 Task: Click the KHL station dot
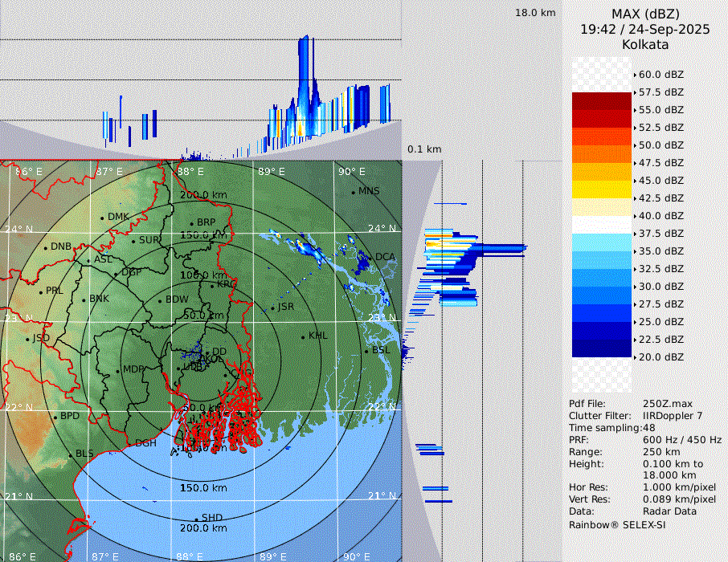tap(303, 336)
